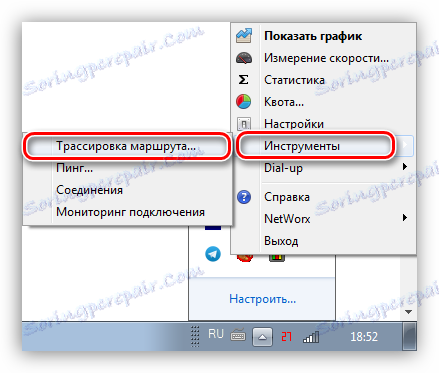This screenshot has height=373, width=439.
Task: Expand the NetWorx submenu arrow
Action: coord(405,218)
